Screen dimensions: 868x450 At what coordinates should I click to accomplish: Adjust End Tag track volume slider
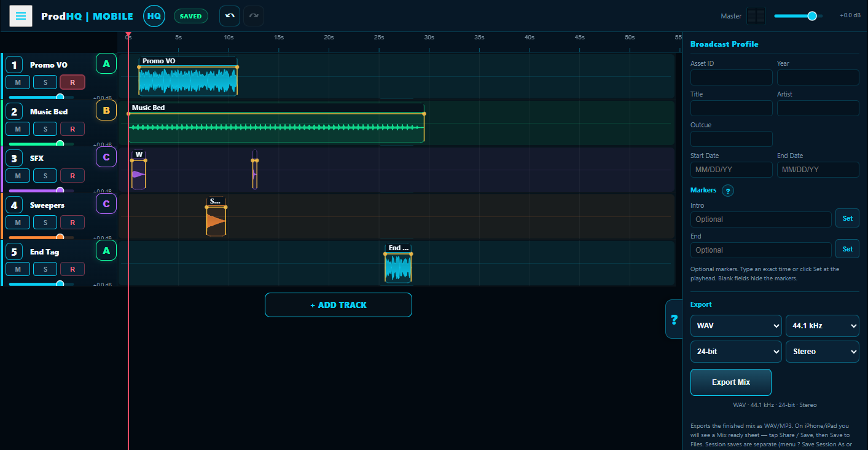click(41, 283)
